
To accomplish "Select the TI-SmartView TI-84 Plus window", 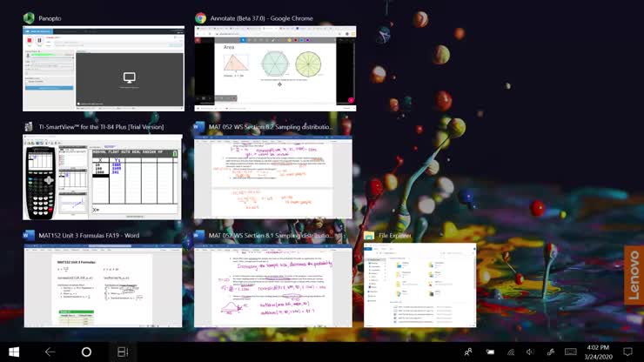I will point(103,177).
